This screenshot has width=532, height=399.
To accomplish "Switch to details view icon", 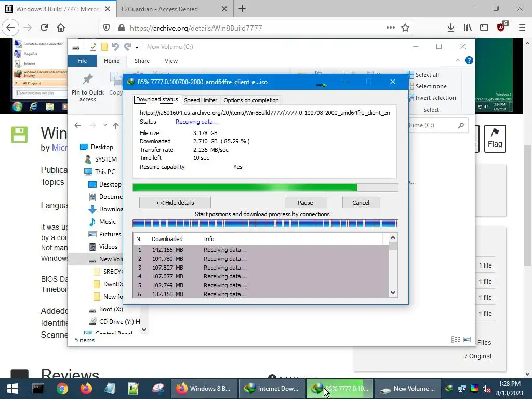I will [x=455, y=340].
